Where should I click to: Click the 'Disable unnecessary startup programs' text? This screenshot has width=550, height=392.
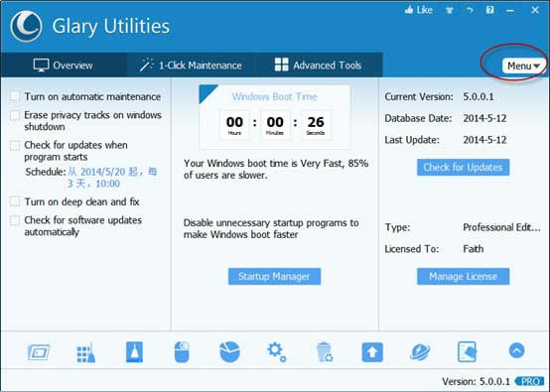(x=271, y=228)
